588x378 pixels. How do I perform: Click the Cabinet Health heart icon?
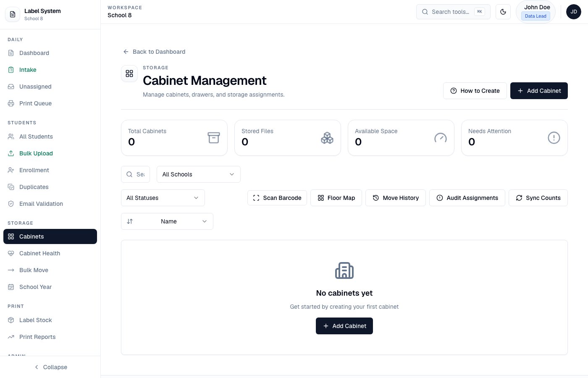point(11,253)
